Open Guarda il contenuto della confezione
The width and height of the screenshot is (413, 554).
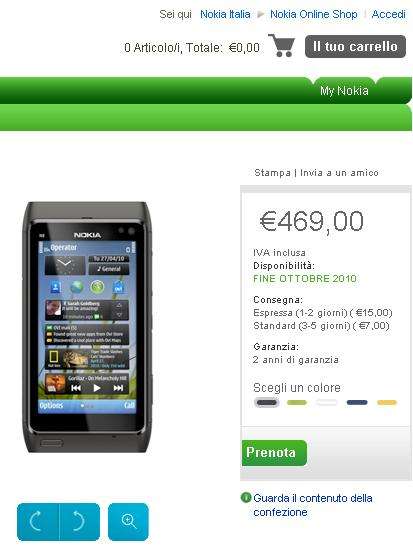point(313,505)
